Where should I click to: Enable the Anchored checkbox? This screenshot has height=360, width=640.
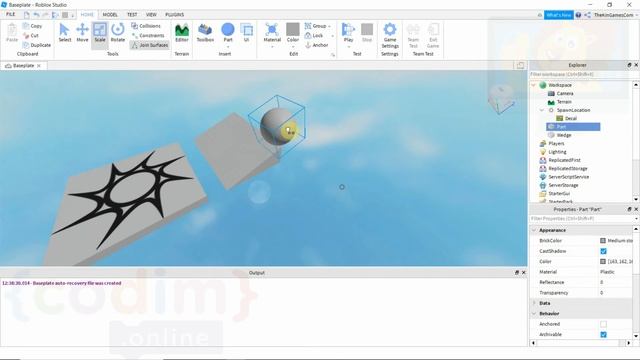pos(603,324)
